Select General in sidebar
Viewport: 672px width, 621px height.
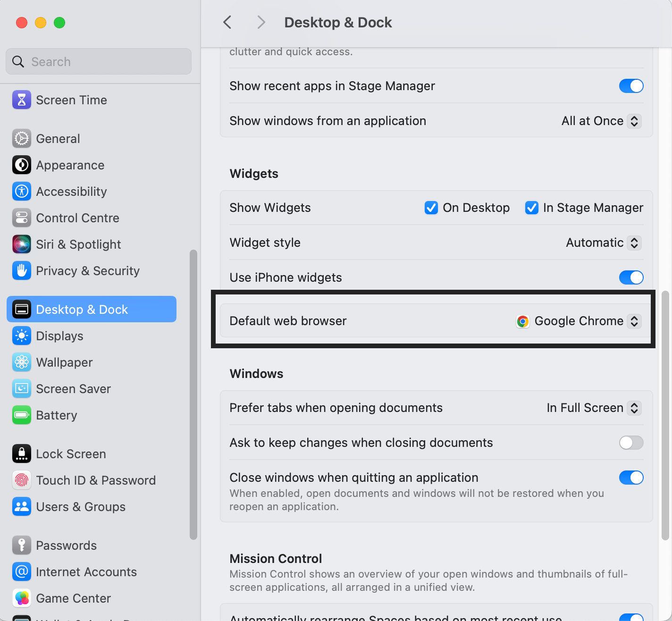point(58,139)
